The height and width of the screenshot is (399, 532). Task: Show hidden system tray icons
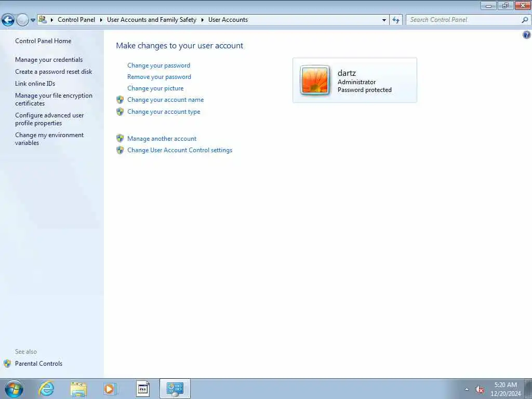[x=467, y=390]
